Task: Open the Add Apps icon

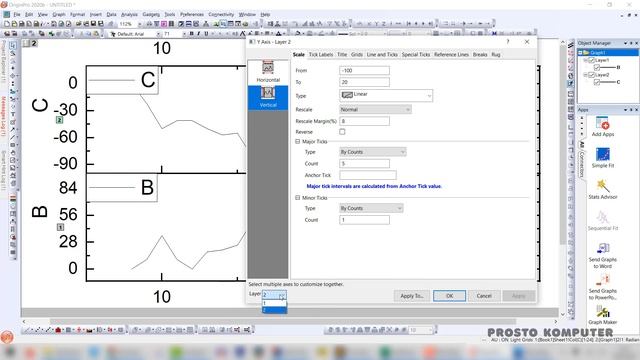Action: [602, 123]
